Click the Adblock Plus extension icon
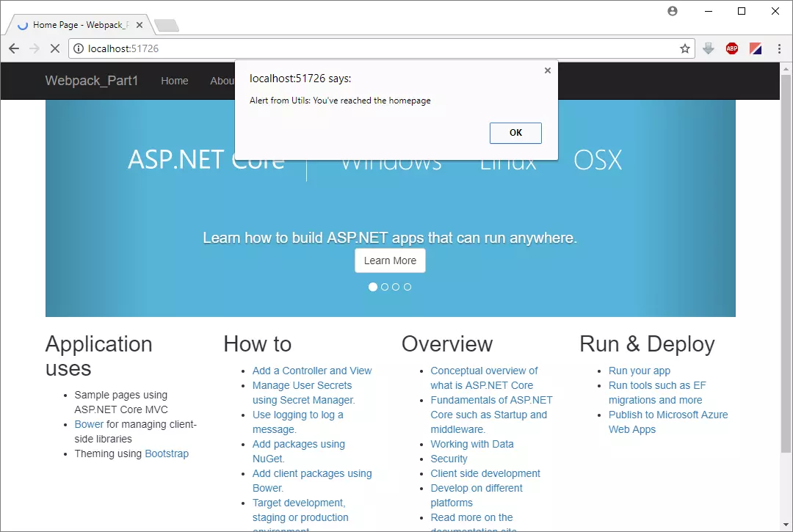Viewport: 793px width, 532px height. [731, 48]
